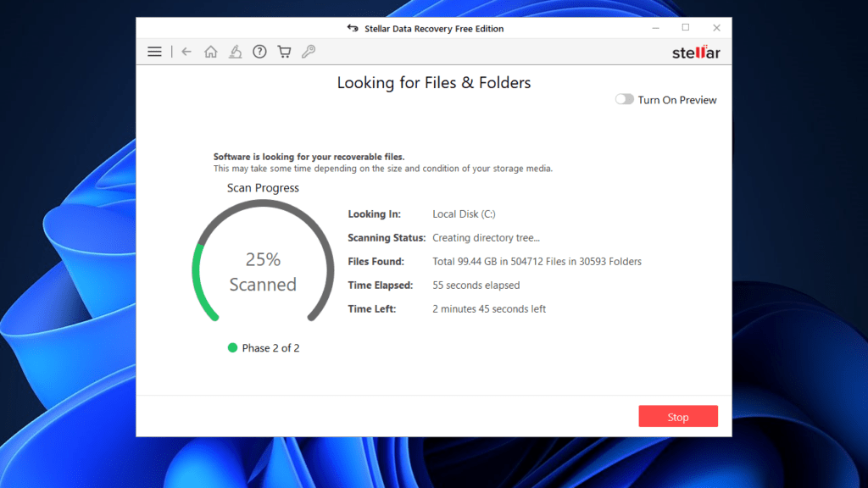Click 'Software is looking for your recoverable files.'
Screen dimensions: 868x488
(309, 157)
